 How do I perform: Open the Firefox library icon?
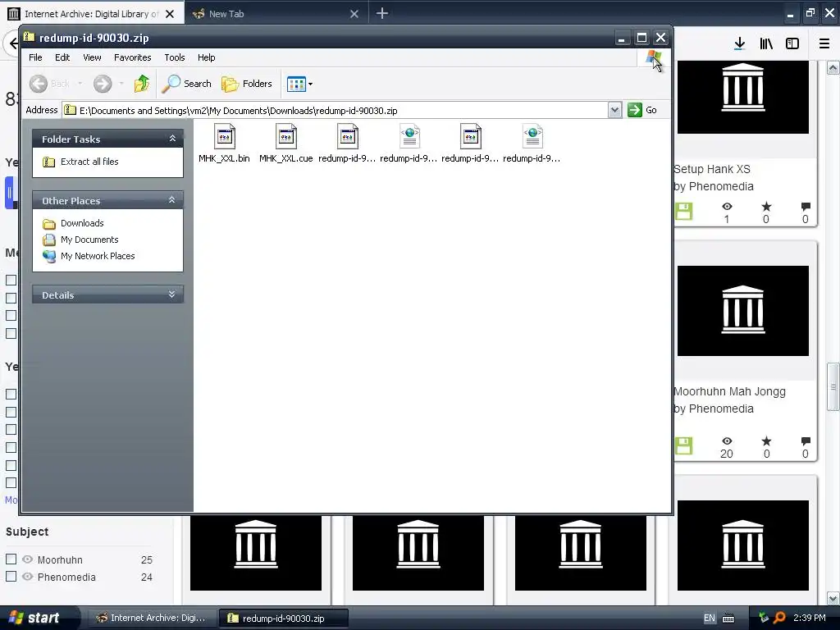[x=766, y=44]
